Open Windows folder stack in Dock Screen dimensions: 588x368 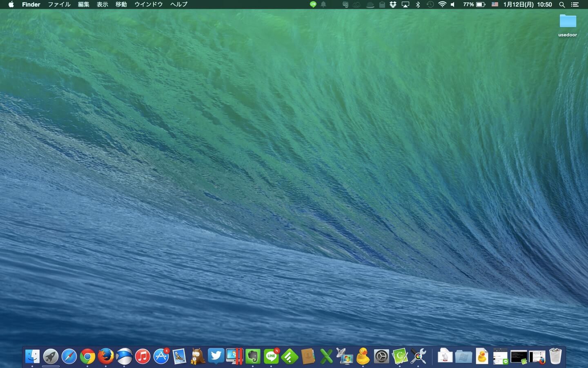point(463,357)
